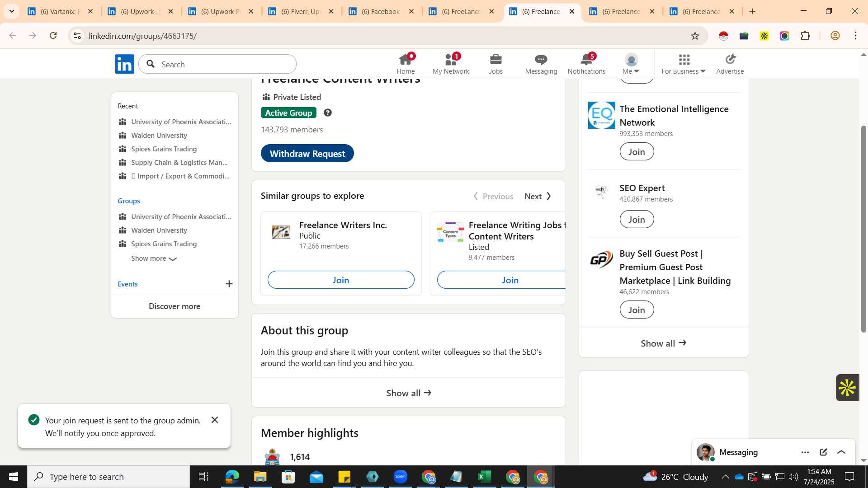Show all in About this group
Image resolution: width=868 pixels, height=488 pixels.
pos(409,393)
